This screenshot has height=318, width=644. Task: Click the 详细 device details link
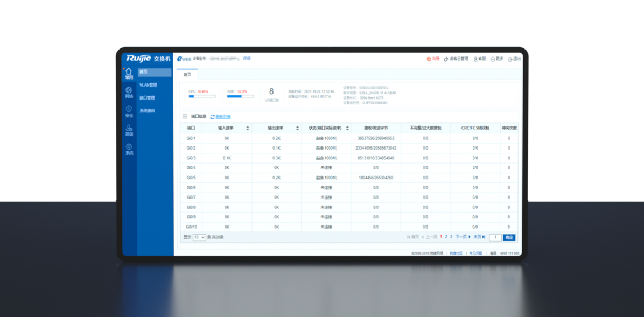tap(247, 58)
